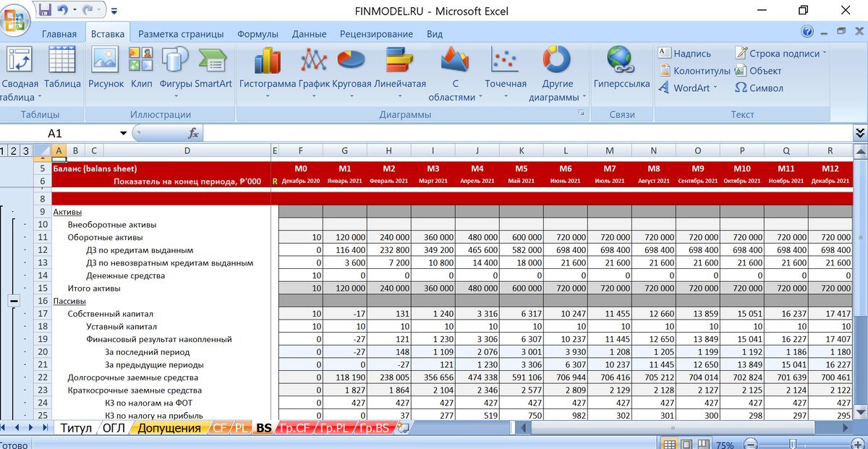Open the Разметка страницы tab

point(181,34)
